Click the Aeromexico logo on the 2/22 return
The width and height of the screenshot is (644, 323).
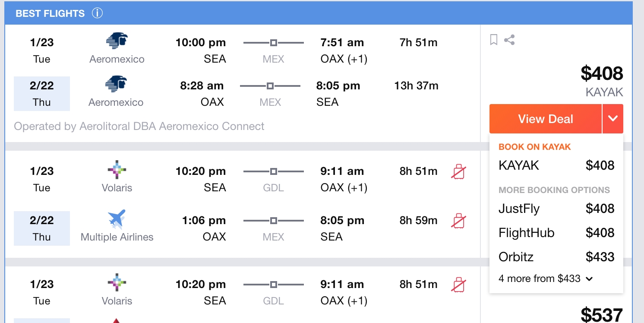[x=116, y=84]
